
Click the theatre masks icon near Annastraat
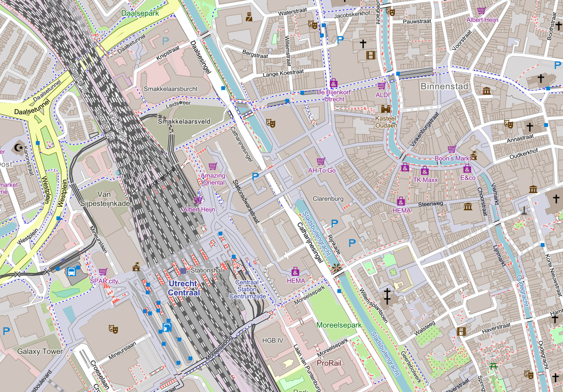point(508,124)
